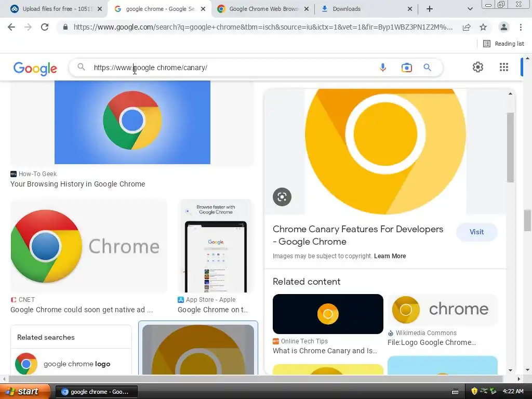Open What is Chrome Canary and Is... link
532x399 pixels.
(x=325, y=351)
